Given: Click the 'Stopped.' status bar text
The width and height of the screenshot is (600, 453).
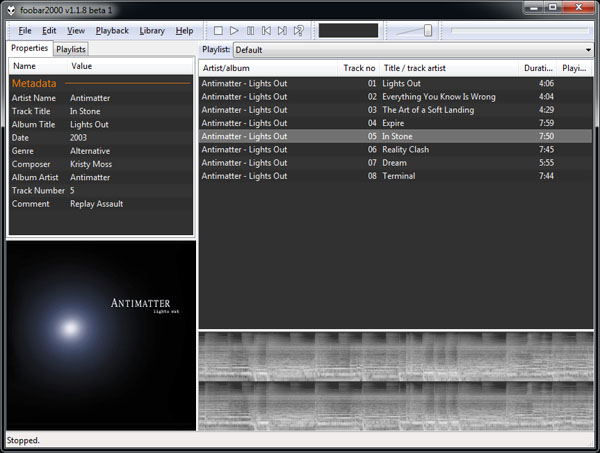Looking at the screenshot, I should point(23,441).
